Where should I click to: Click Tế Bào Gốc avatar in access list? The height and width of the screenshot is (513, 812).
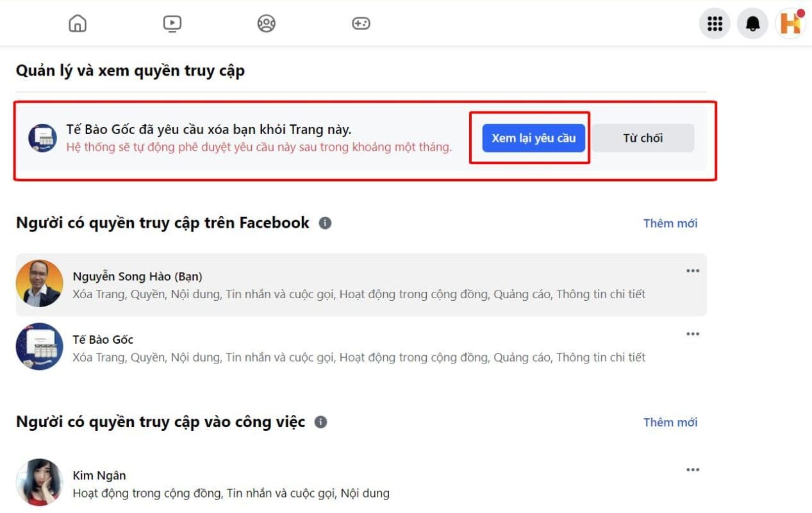[x=40, y=346]
